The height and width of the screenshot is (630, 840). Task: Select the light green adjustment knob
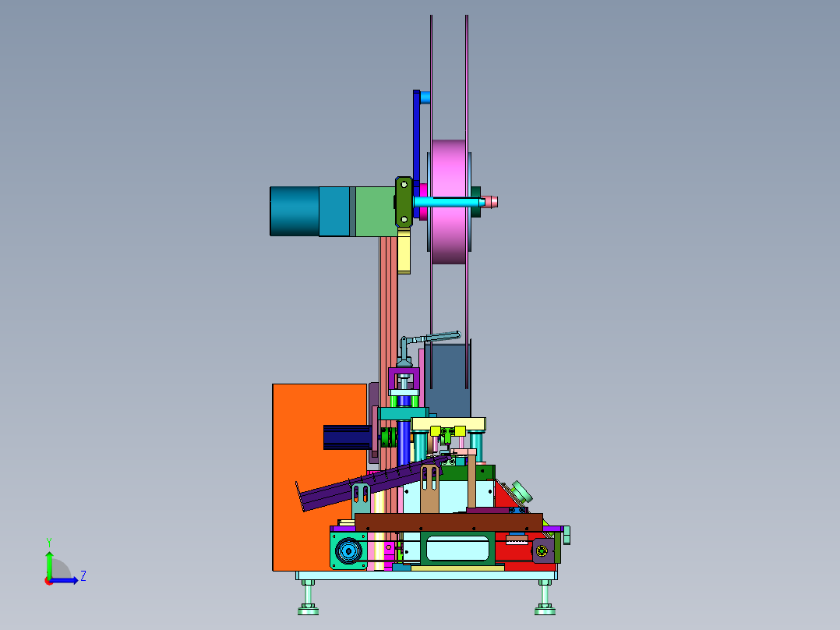click(521, 491)
